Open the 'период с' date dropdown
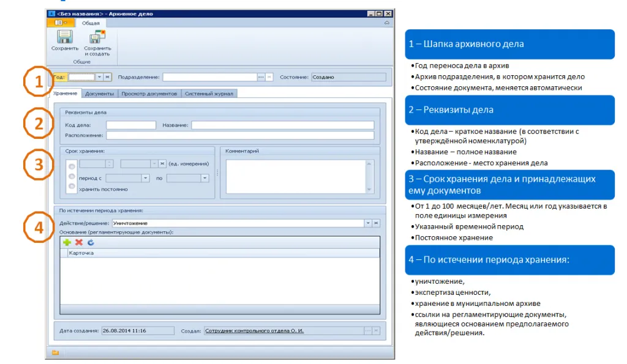 tap(145, 178)
